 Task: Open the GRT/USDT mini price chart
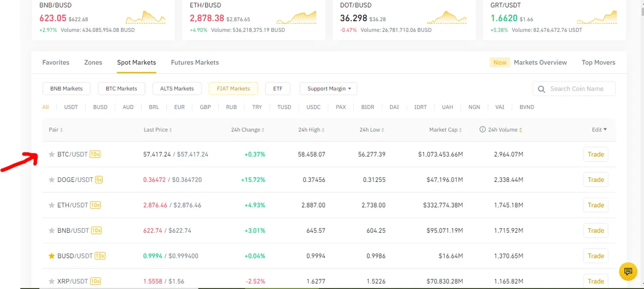click(597, 18)
